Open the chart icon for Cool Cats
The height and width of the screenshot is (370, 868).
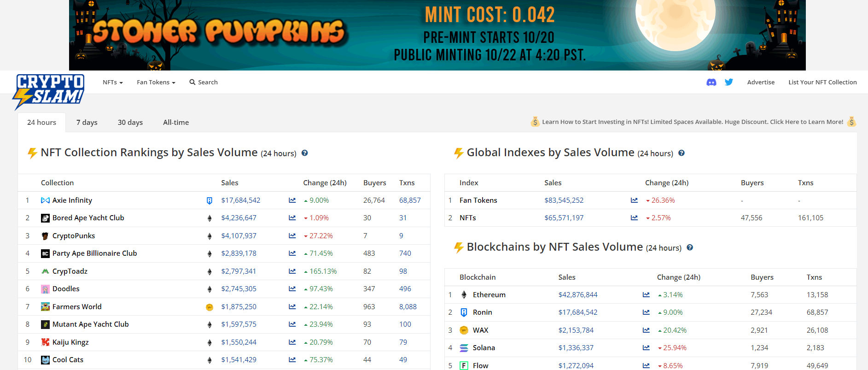point(292,360)
